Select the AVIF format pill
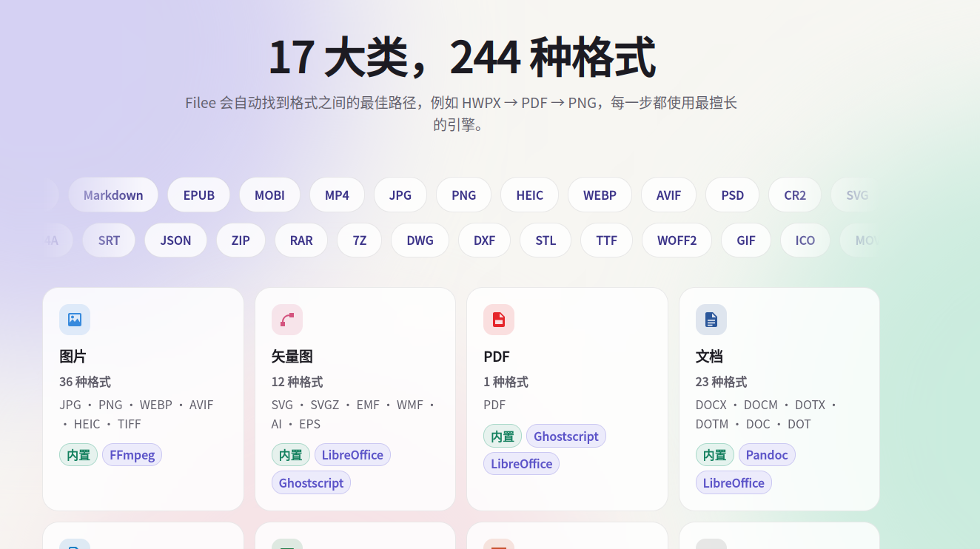Image resolution: width=980 pixels, height=549 pixels. (668, 195)
